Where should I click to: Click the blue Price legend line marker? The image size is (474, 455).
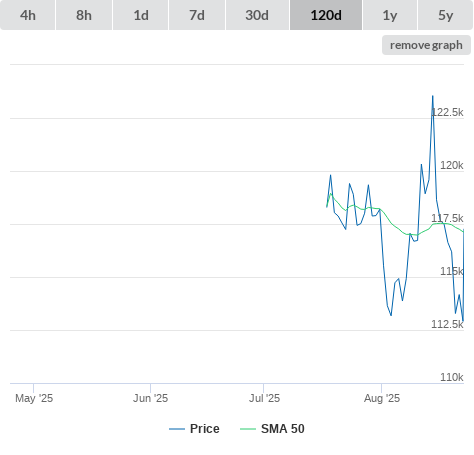click(177, 429)
